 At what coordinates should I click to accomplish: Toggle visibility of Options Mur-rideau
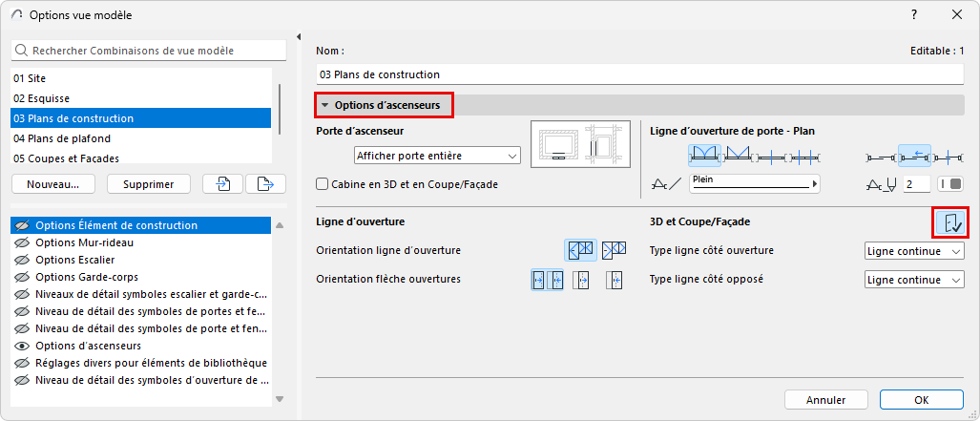click(20, 242)
